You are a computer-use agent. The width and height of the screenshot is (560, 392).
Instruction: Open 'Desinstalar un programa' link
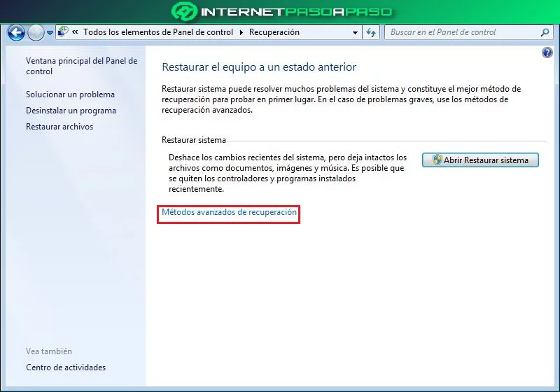(x=71, y=111)
